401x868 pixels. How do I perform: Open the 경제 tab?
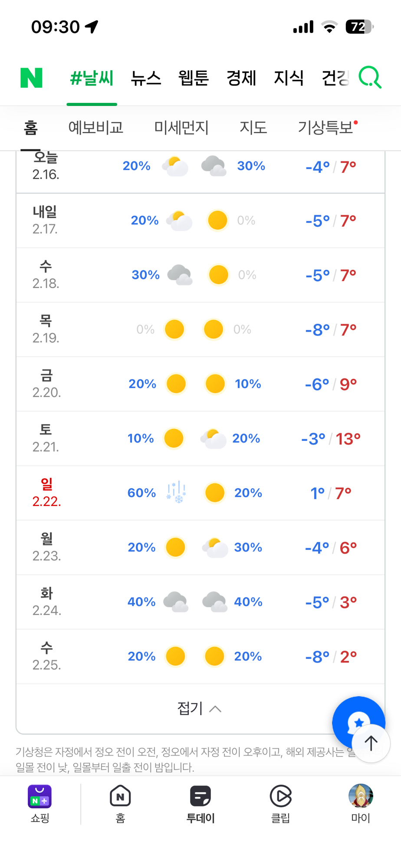click(241, 78)
